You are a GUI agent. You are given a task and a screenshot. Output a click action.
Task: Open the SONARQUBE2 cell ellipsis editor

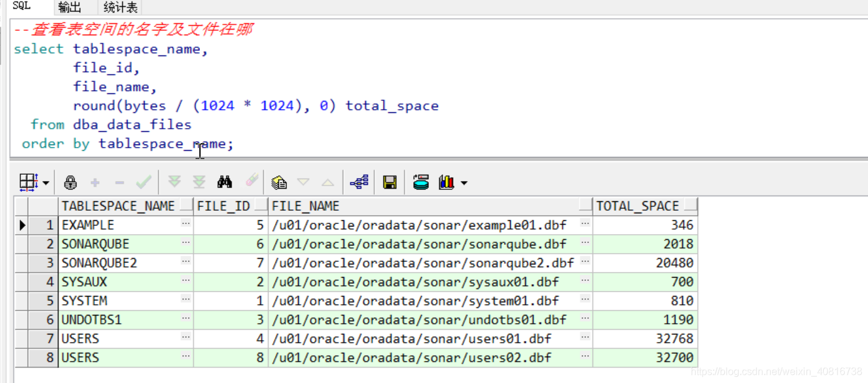pos(185,262)
